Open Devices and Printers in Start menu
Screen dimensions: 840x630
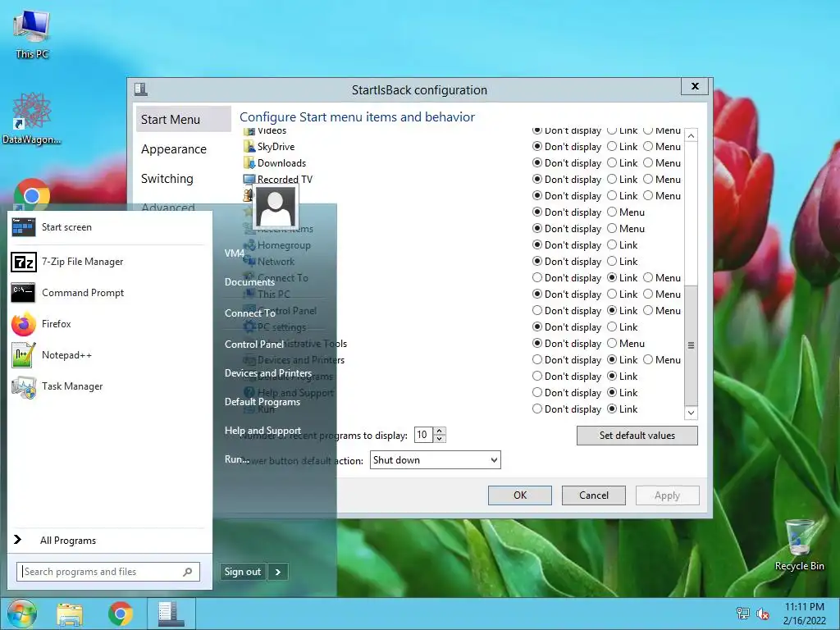tap(268, 373)
